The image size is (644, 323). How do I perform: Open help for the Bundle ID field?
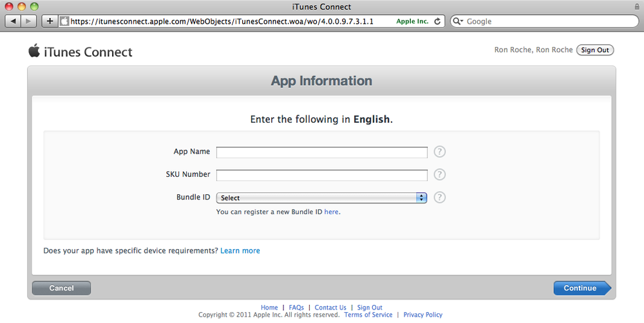pyautogui.click(x=439, y=198)
